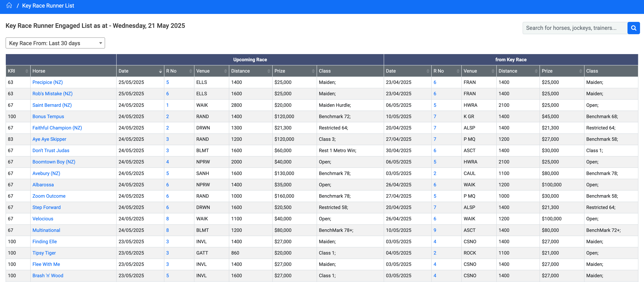Sort upcoming race Venue column
Image resolution: width=644 pixels, height=282 pixels.
click(225, 71)
